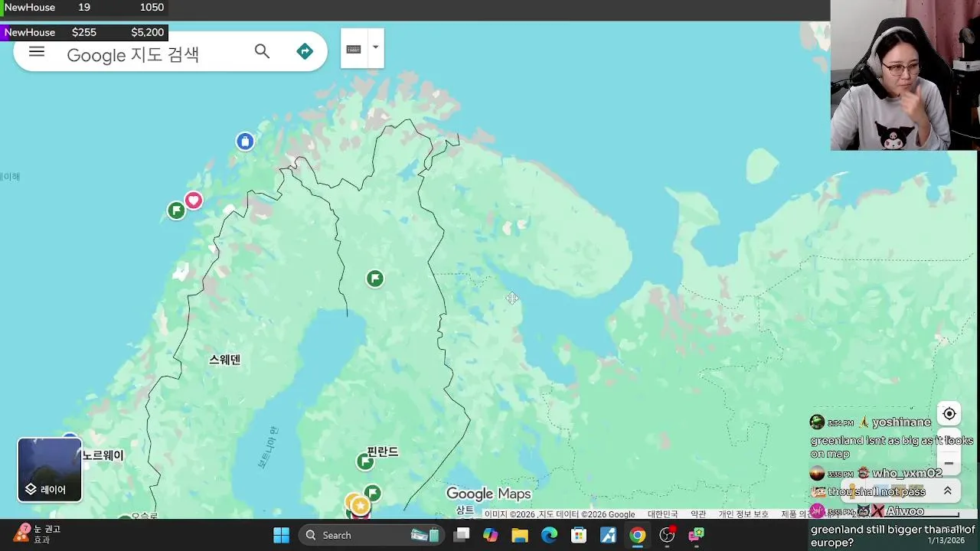Screen dimensions: 980x551
Task: Launch Copilot from the taskbar
Action: (491, 535)
